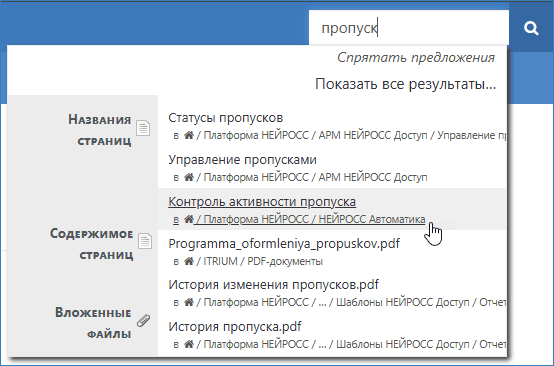Click home icon under Programma_oformleniya_propuskov.pdf
554x366 pixels.
(189, 261)
